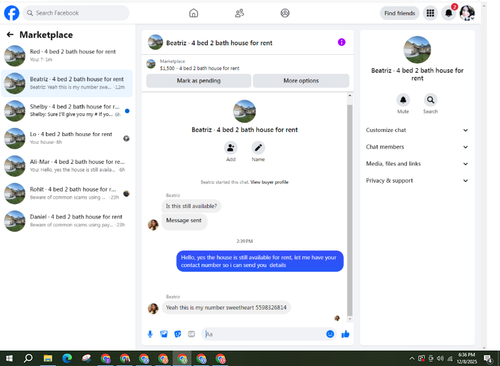Select the 'Is this still available?' message

click(191, 206)
